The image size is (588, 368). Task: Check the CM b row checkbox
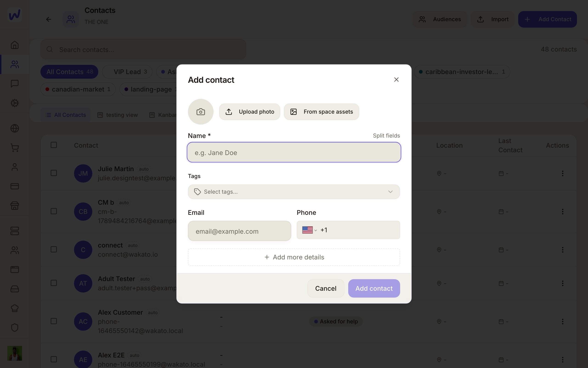pos(54,211)
